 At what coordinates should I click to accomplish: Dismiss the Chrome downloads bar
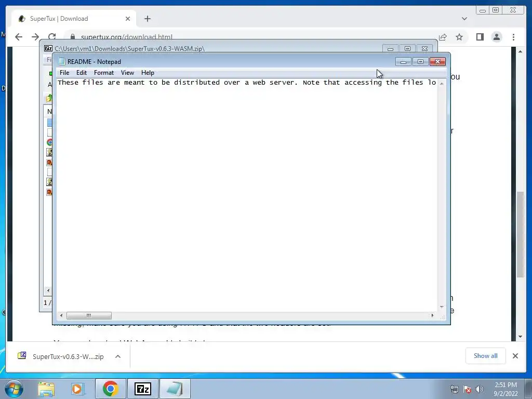coord(515,356)
